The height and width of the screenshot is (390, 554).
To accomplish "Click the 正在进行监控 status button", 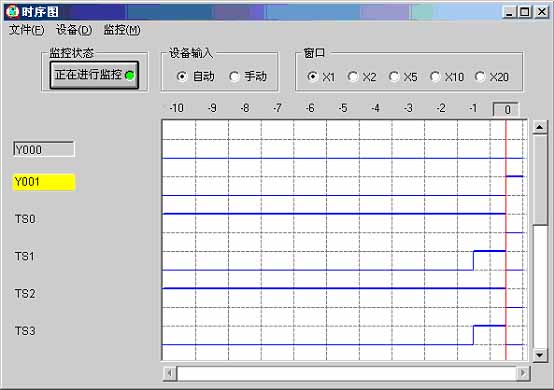I will coord(94,75).
